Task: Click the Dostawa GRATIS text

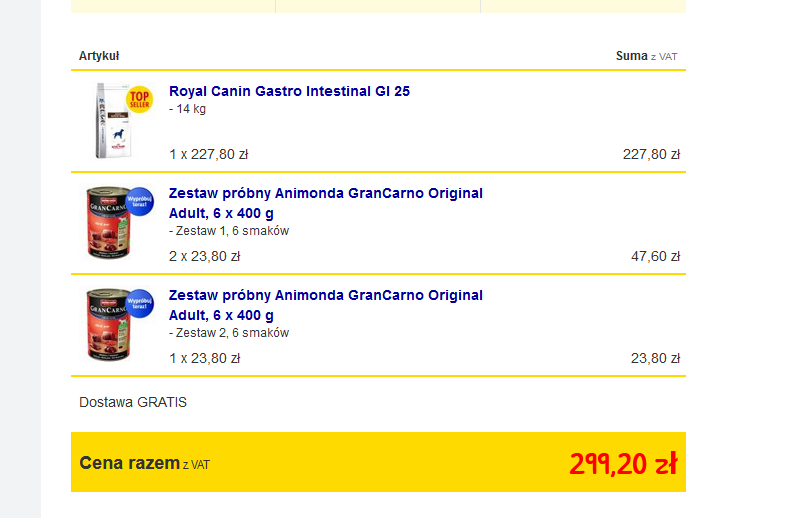Action: click(133, 402)
